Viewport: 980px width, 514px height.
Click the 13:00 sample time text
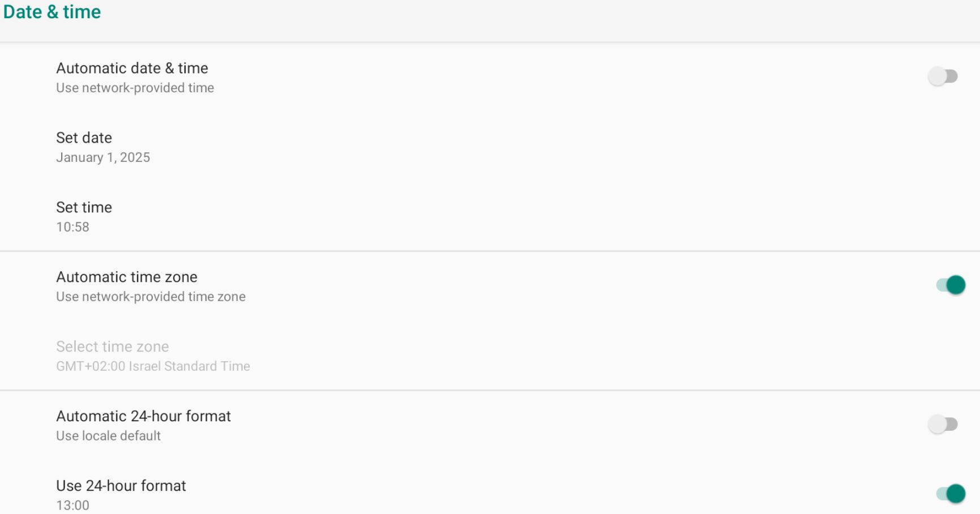72,506
